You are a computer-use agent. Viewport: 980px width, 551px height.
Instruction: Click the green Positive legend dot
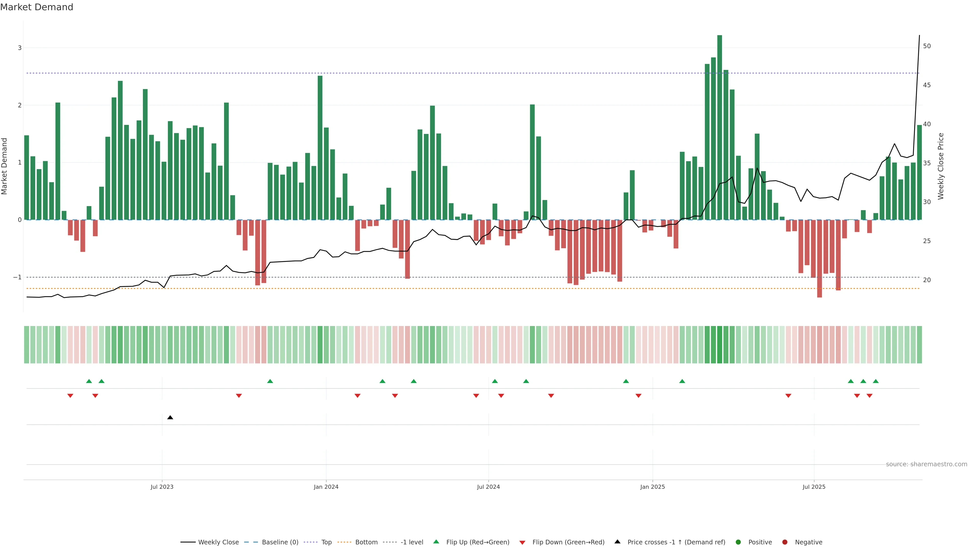[738, 542]
